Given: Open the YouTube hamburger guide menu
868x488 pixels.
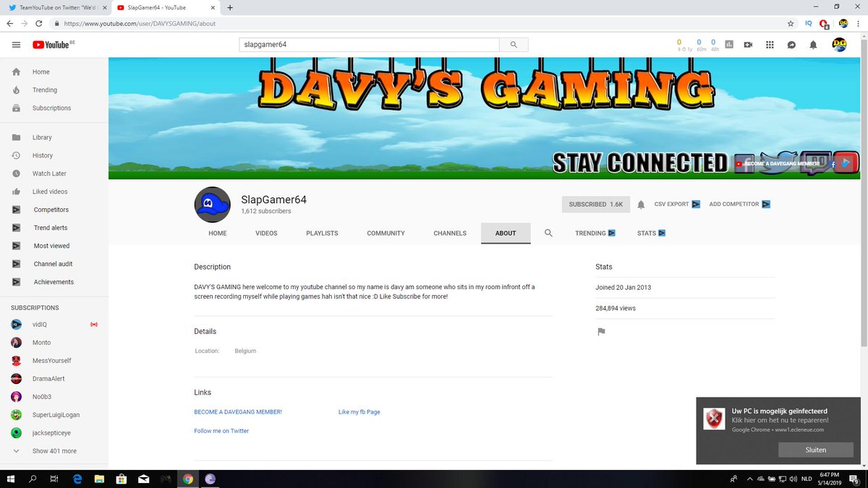Looking at the screenshot, I should pos(16,45).
